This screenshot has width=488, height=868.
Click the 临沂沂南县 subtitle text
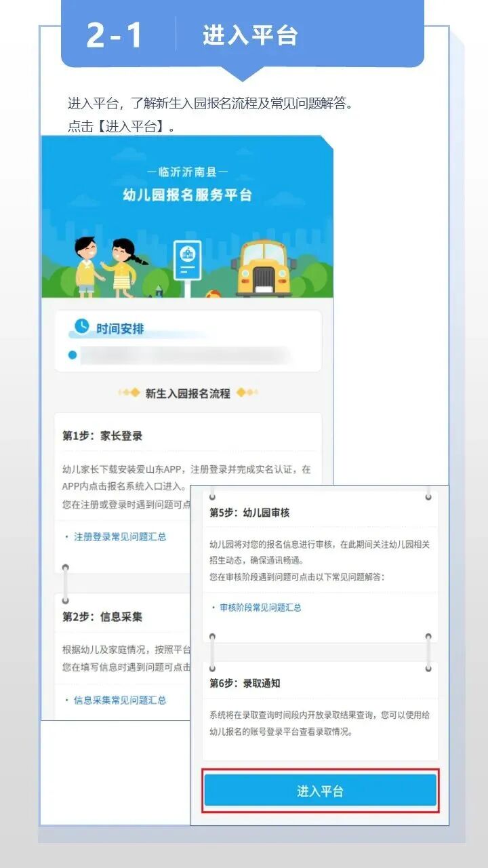pos(187,172)
